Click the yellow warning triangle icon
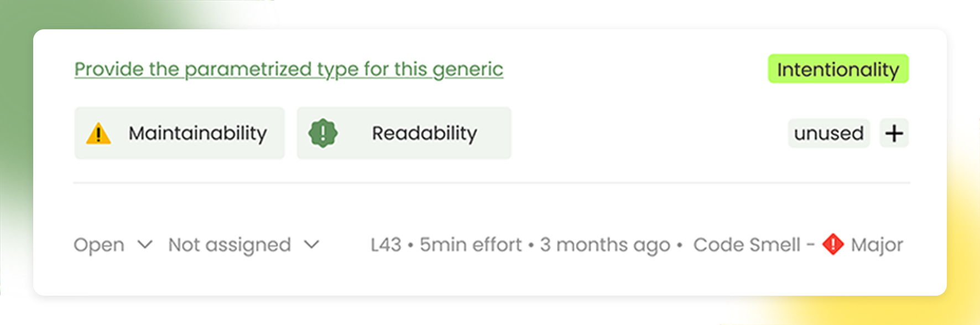Image resolution: width=980 pixels, height=325 pixels. coord(98,134)
